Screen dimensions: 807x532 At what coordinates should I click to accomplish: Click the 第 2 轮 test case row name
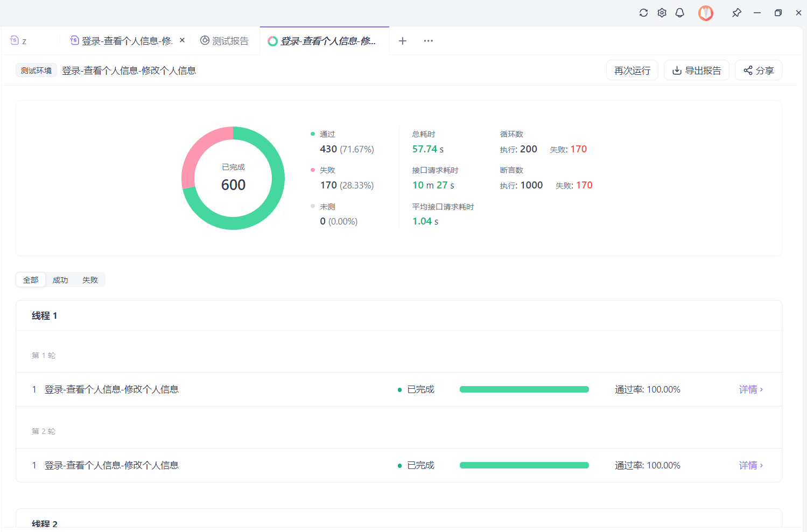111,465
